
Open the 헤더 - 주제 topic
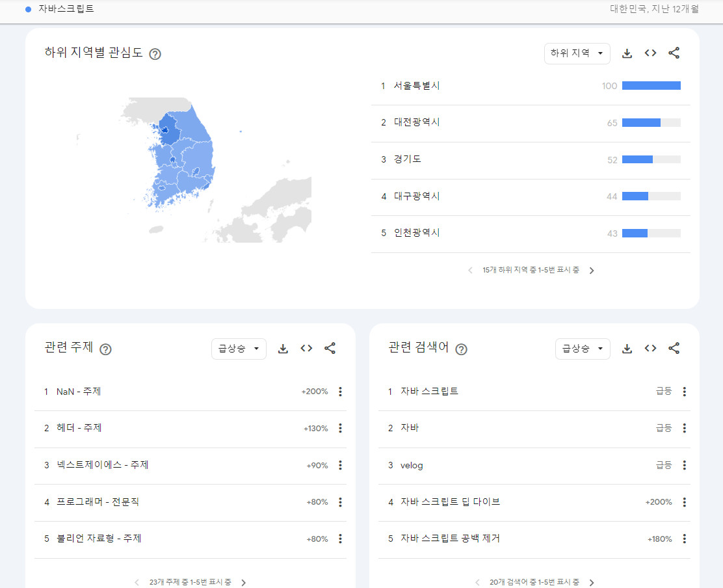pos(79,428)
